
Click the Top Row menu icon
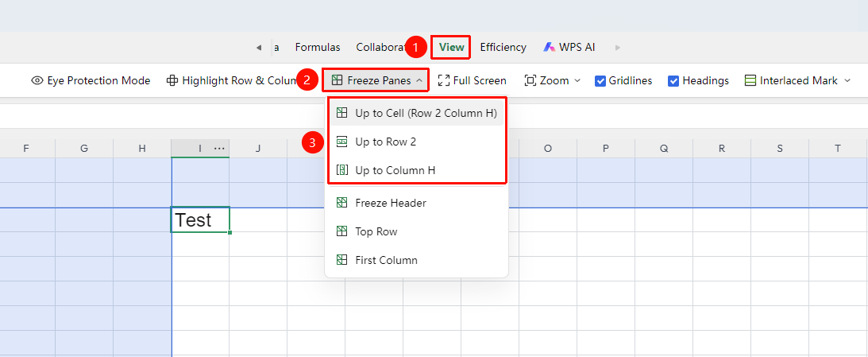click(342, 231)
